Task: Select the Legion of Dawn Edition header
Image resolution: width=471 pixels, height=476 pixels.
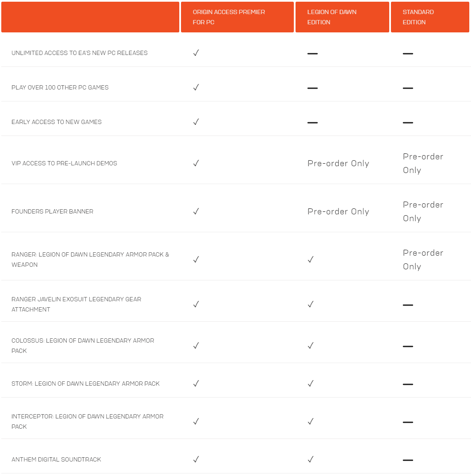Action: coord(332,17)
